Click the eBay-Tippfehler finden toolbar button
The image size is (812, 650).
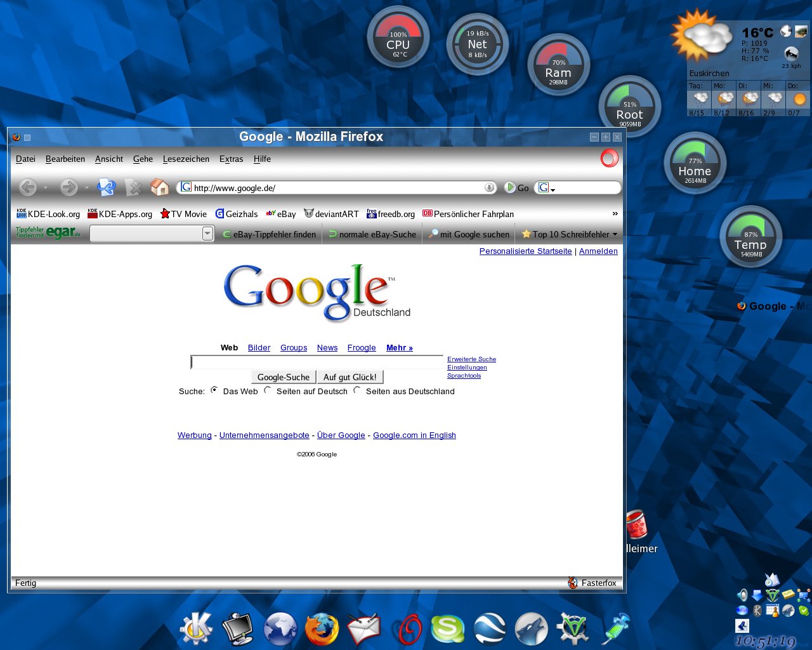pyautogui.click(x=269, y=234)
